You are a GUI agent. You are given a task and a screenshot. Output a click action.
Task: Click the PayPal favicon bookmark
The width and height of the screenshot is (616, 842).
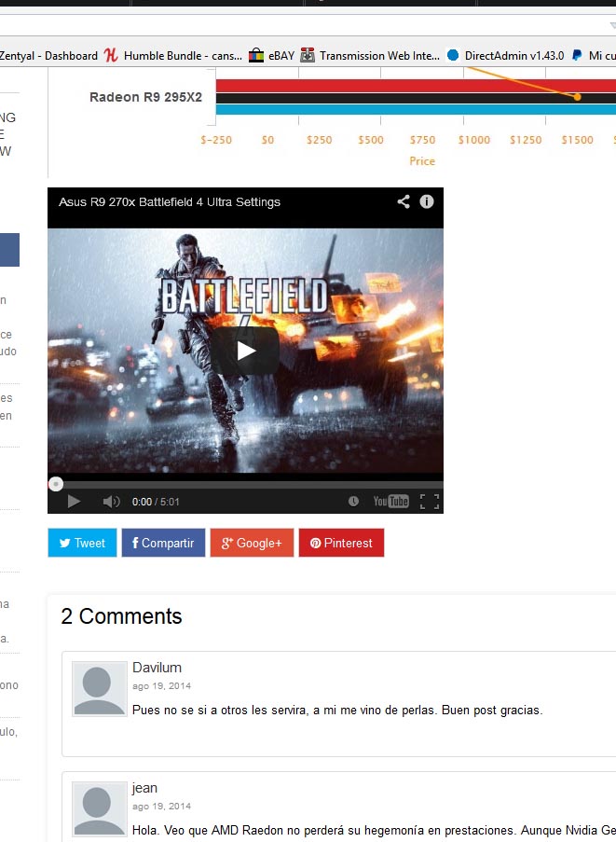(x=577, y=55)
